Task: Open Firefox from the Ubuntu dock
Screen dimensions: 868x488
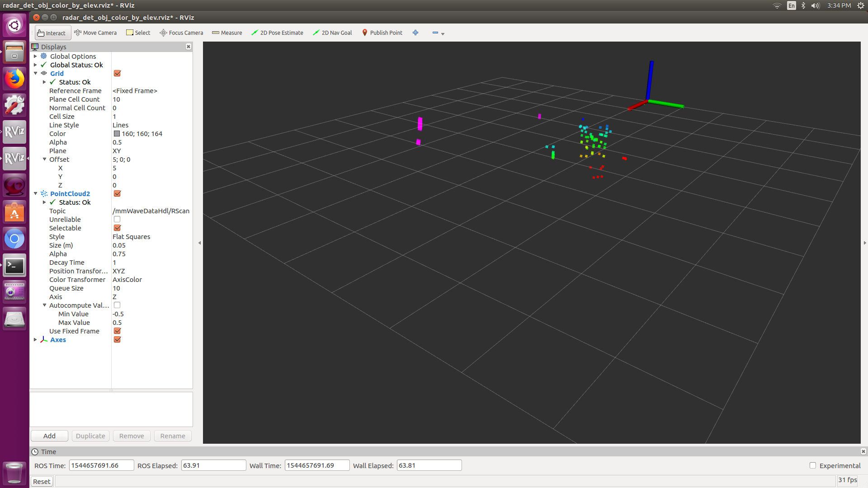Action: [x=14, y=79]
